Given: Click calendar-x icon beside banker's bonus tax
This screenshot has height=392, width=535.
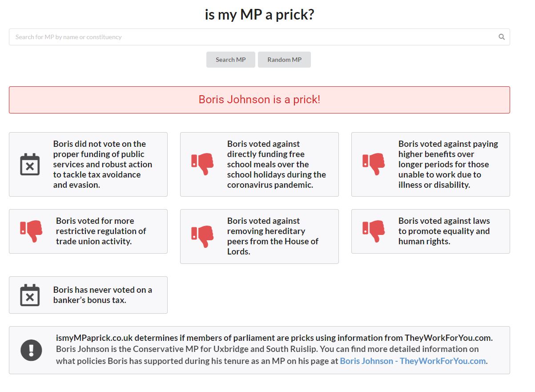Looking at the screenshot, I should [x=30, y=295].
